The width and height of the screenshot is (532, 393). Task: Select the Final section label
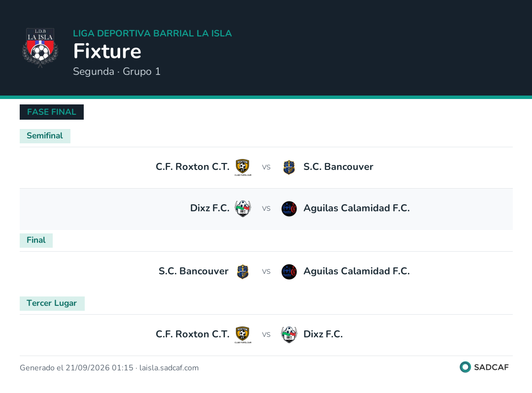[36, 240]
